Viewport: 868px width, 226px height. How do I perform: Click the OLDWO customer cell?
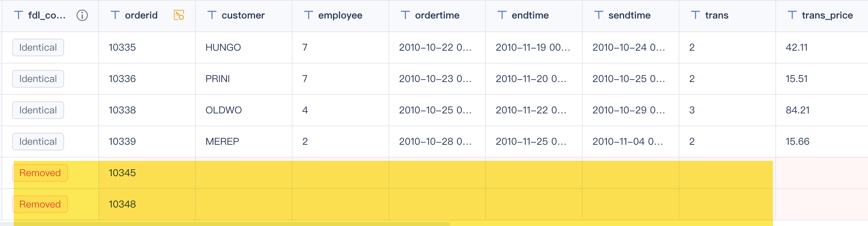pyautogui.click(x=224, y=110)
